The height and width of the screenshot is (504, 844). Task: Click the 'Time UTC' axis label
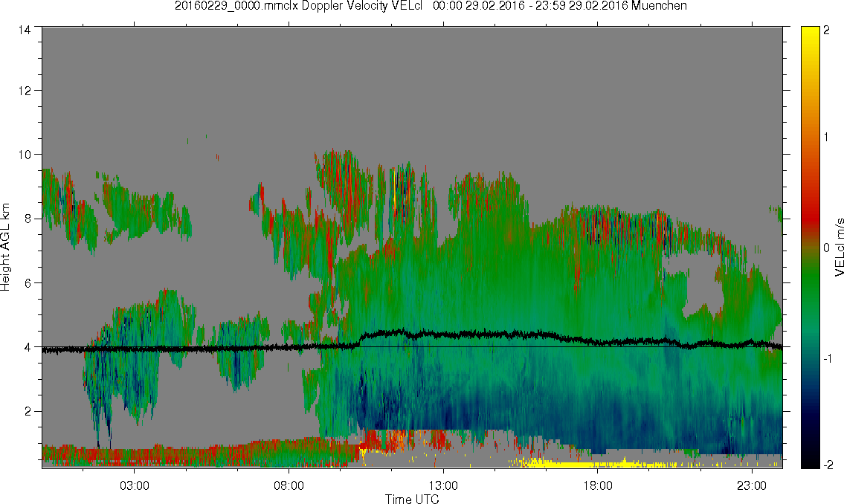point(412,499)
